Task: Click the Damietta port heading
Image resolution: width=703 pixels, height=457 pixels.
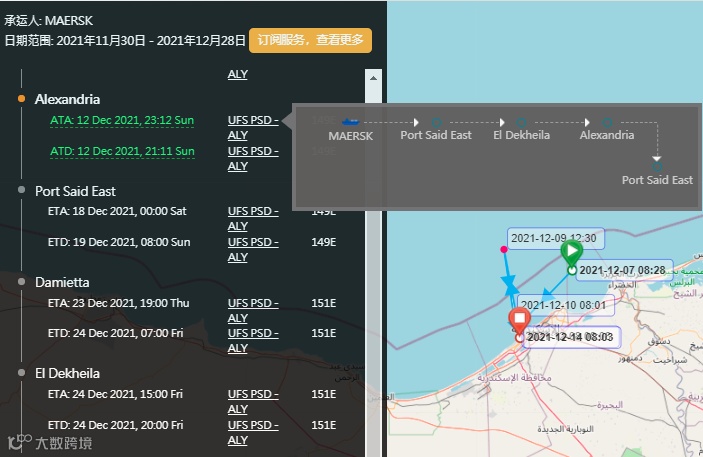Action: (62, 282)
